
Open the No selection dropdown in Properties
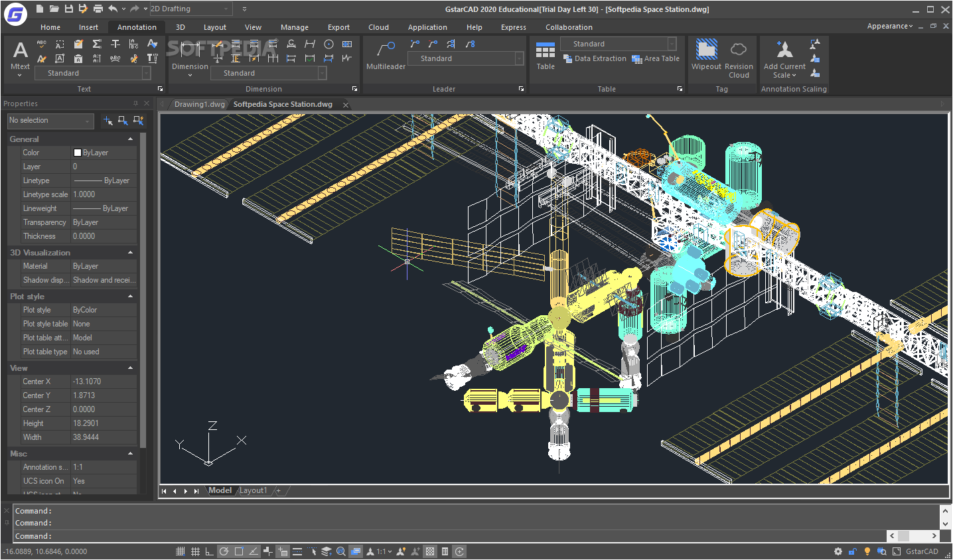(x=50, y=121)
